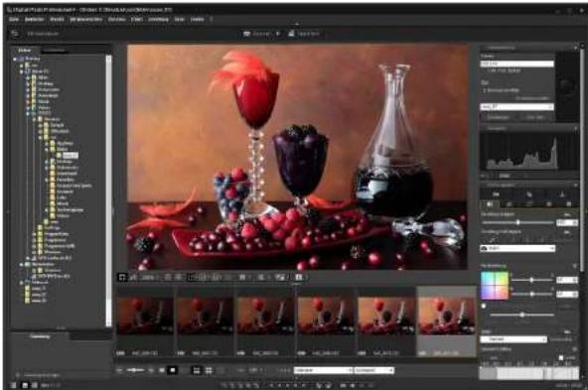Select the first thumbnail in the filmstrip
588x390 pixels.
pos(145,323)
